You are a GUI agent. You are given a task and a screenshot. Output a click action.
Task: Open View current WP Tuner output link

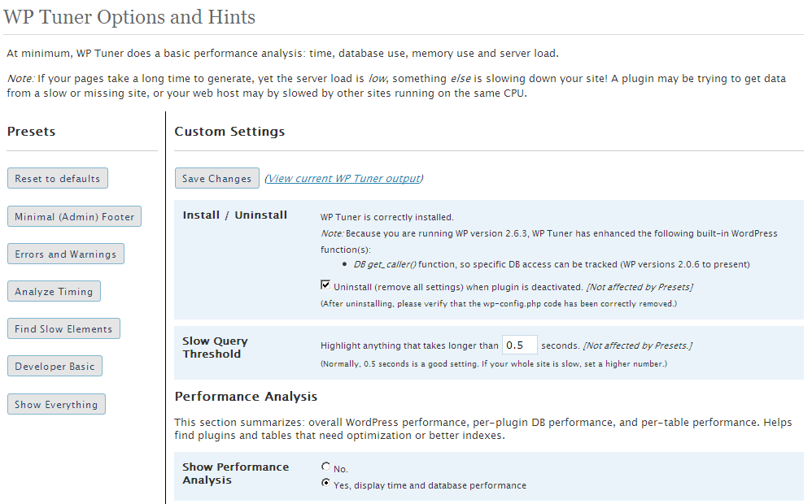344,179
